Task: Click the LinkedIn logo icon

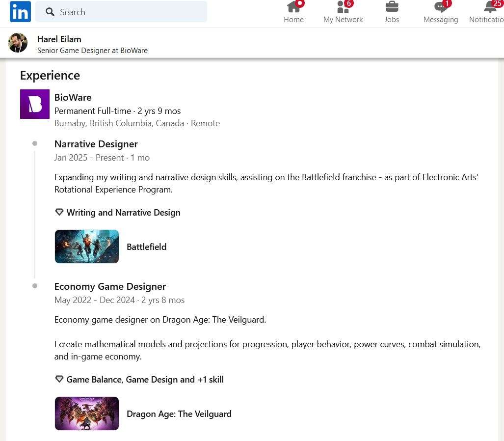Action: pos(20,12)
